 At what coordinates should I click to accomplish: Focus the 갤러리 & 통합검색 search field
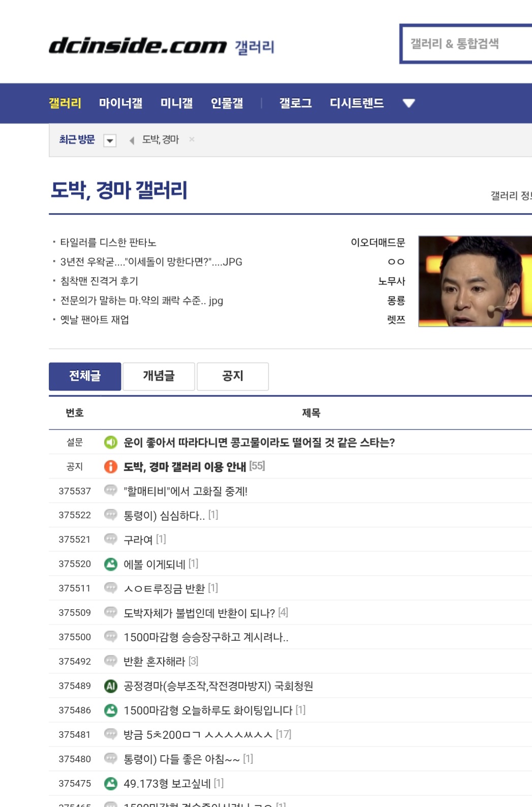coord(465,44)
